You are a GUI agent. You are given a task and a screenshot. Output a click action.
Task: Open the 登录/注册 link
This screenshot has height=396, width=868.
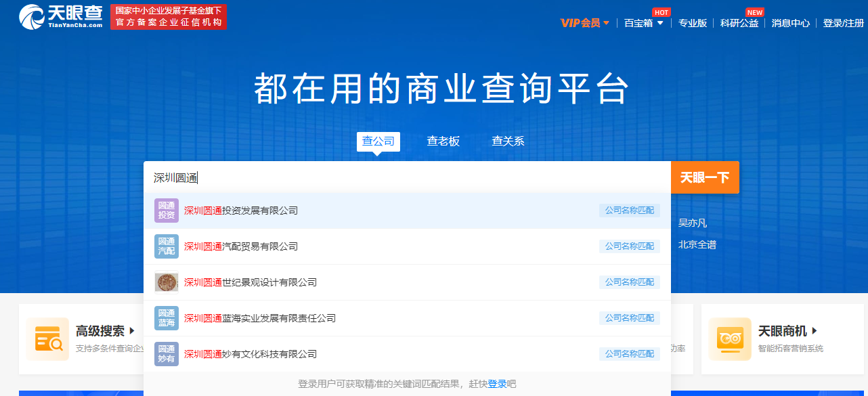click(842, 22)
